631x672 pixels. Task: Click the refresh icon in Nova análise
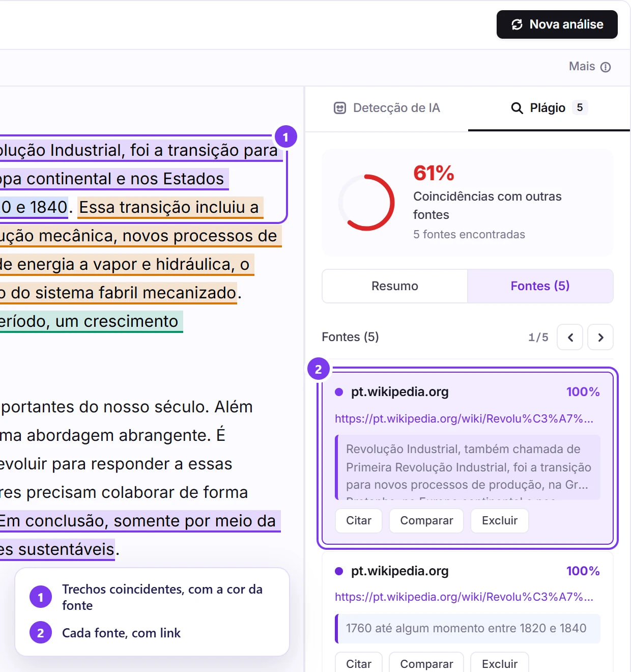[517, 24]
